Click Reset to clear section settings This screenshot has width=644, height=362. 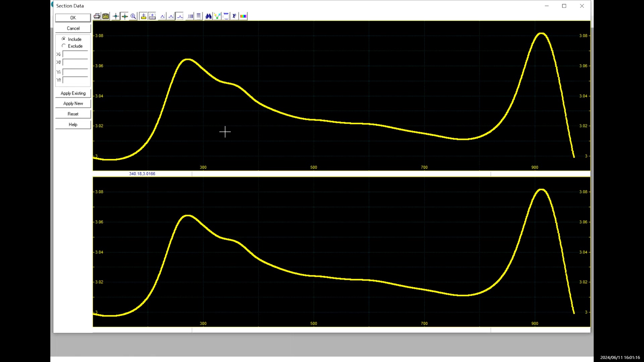click(72, 114)
